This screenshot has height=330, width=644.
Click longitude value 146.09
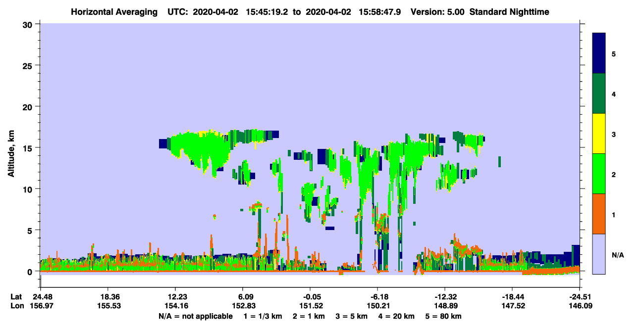(x=580, y=306)
